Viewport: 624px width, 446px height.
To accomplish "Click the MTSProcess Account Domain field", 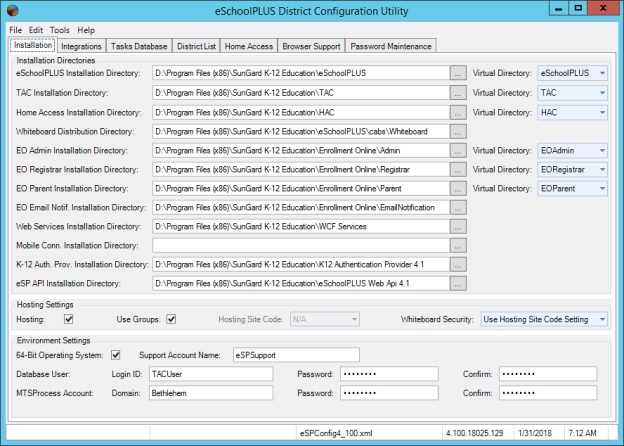I will pyautogui.click(x=209, y=393).
